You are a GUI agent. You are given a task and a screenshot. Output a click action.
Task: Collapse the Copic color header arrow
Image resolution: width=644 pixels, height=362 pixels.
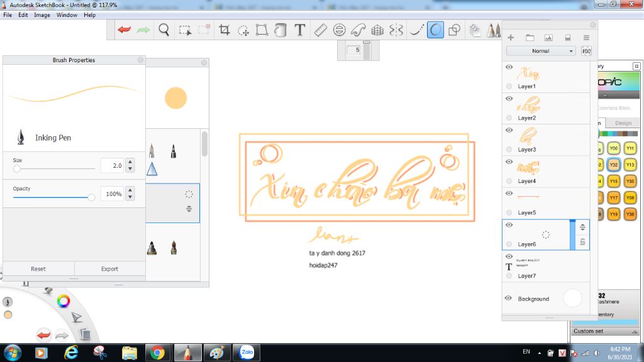click(605, 96)
